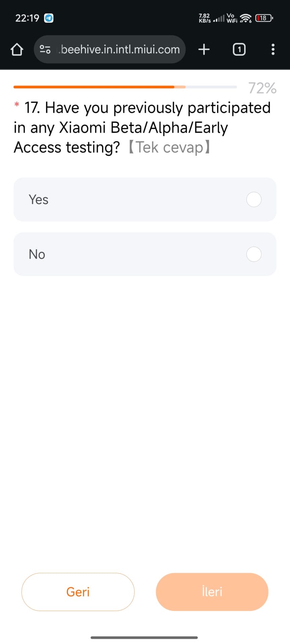The image size is (290, 644).
Task: Tap the VoWiFi status indicator
Action: tap(232, 18)
